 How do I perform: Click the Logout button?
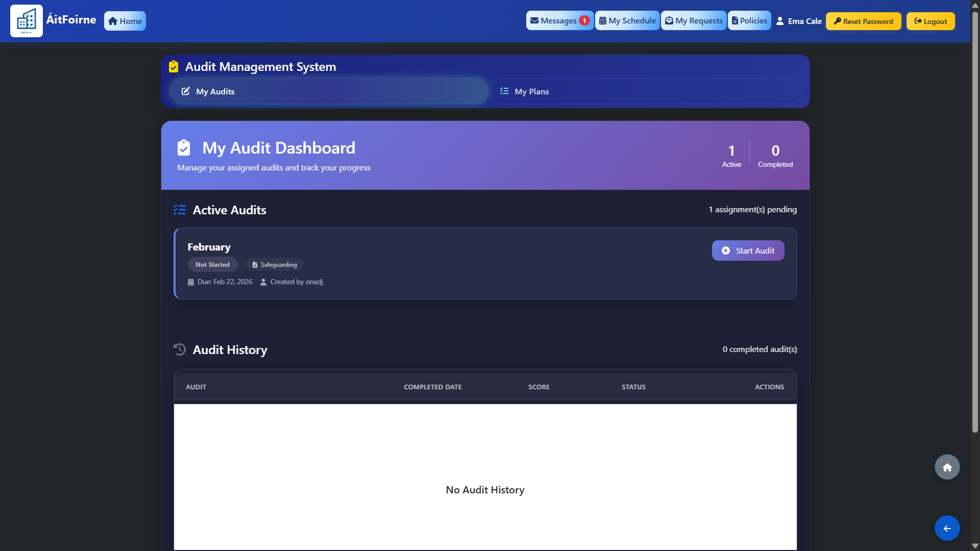coord(930,21)
